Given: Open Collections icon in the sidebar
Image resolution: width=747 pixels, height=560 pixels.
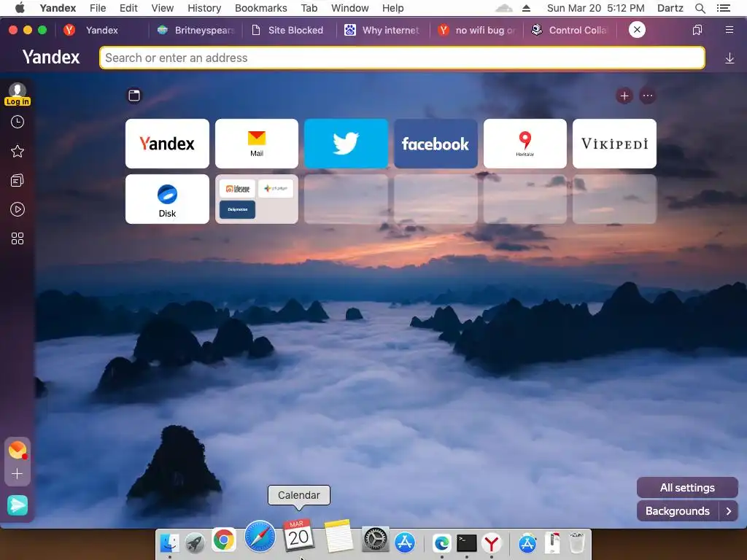Looking at the screenshot, I should click(x=18, y=181).
